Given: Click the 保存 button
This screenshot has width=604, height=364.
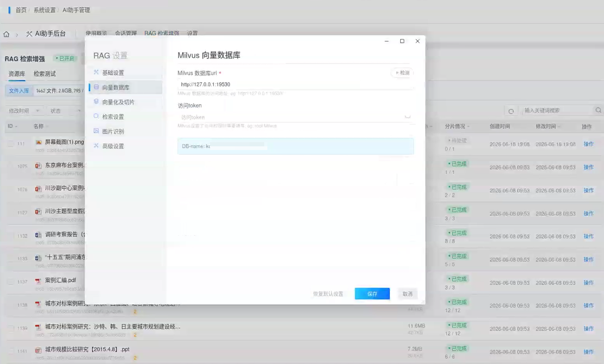Looking at the screenshot, I should (x=372, y=294).
